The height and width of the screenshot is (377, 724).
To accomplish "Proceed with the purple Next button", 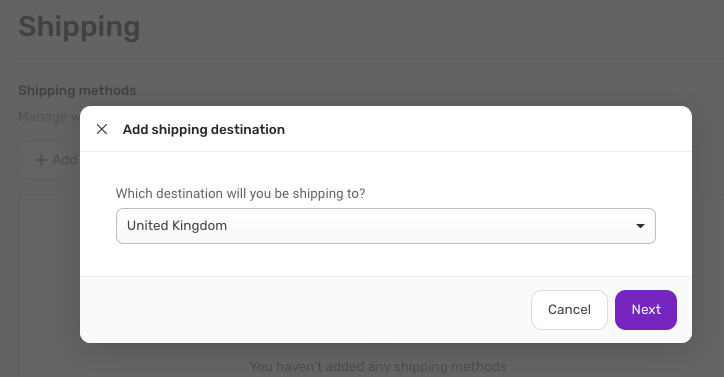I will [x=646, y=310].
